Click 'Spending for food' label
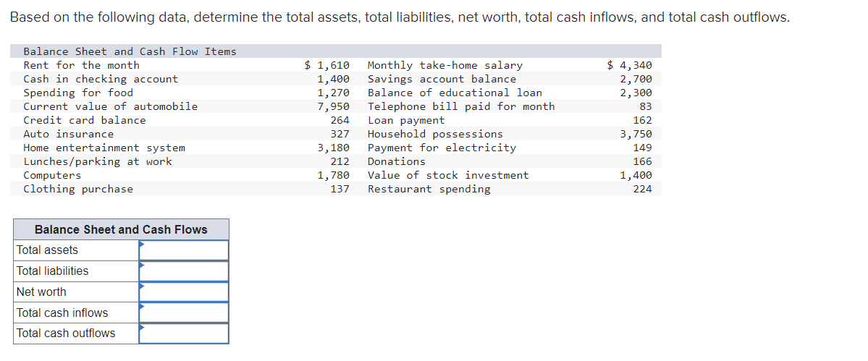 78,93
